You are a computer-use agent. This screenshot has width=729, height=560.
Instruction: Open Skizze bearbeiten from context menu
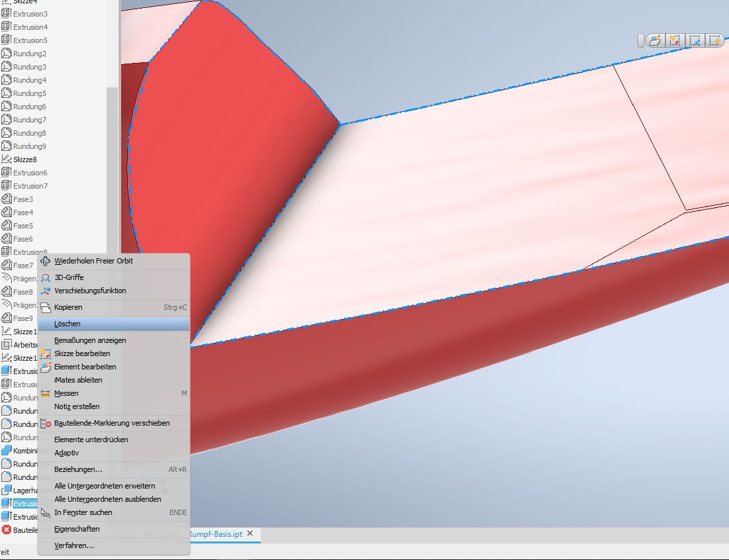tap(81, 353)
